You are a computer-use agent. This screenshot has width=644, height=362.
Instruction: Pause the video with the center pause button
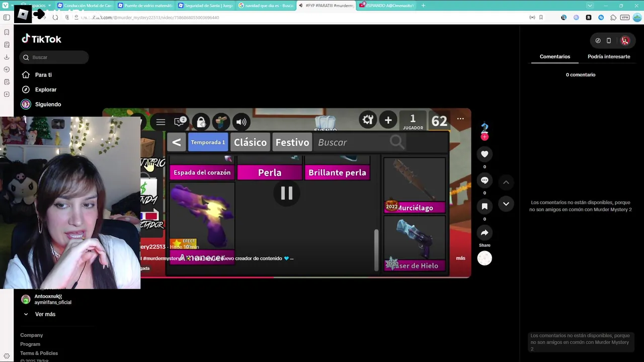[286, 193]
